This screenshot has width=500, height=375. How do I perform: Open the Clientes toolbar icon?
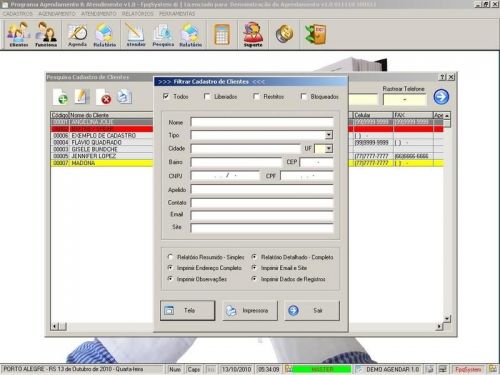pos(19,34)
